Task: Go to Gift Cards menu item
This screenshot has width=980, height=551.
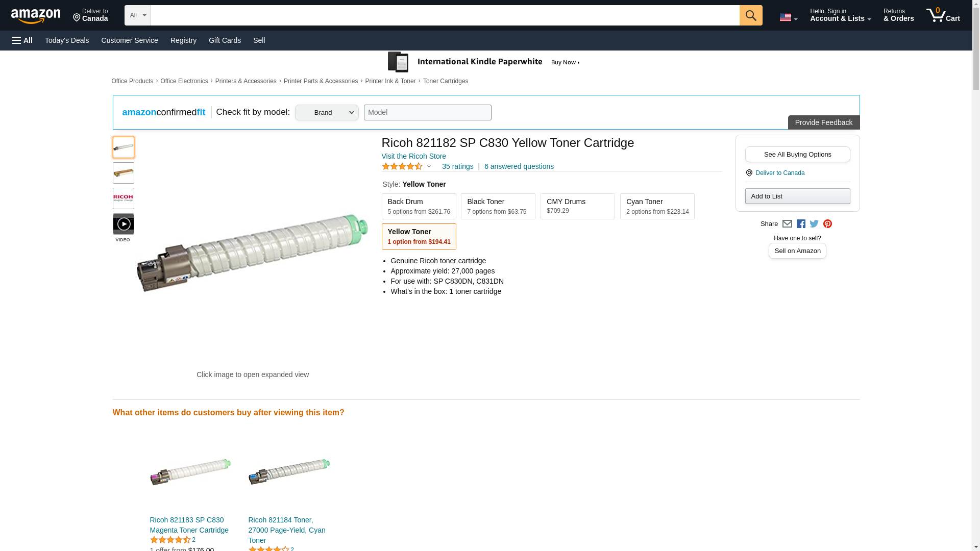Action: pyautogui.click(x=225, y=40)
